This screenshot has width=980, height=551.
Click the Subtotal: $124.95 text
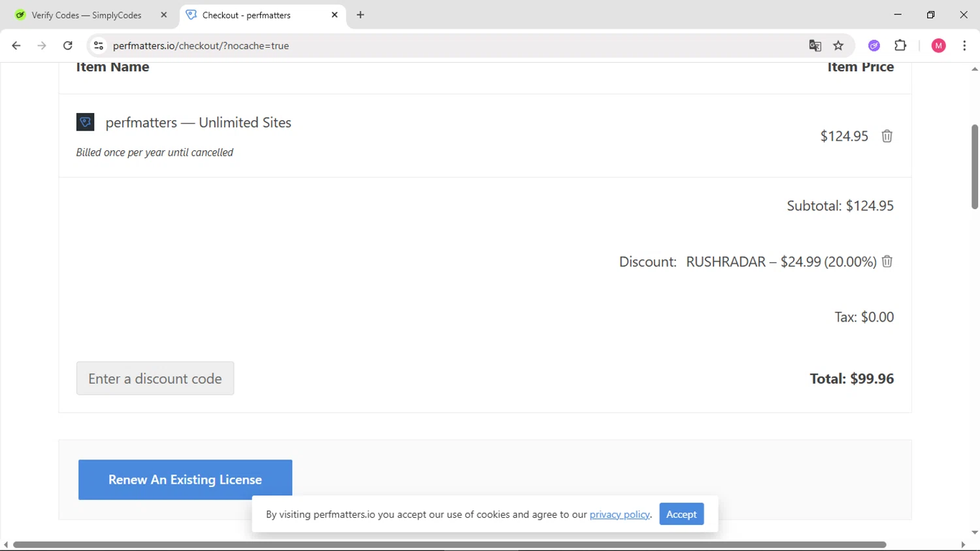(x=840, y=206)
